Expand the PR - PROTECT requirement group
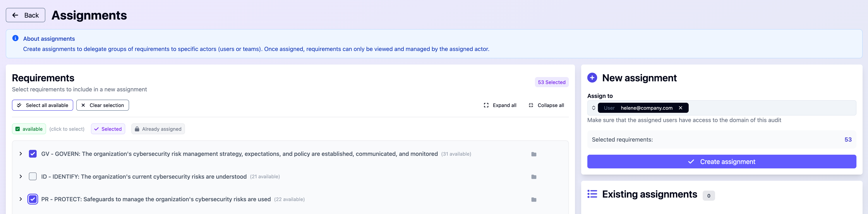The height and width of the screenshot is (214, 868). point(21,199)
